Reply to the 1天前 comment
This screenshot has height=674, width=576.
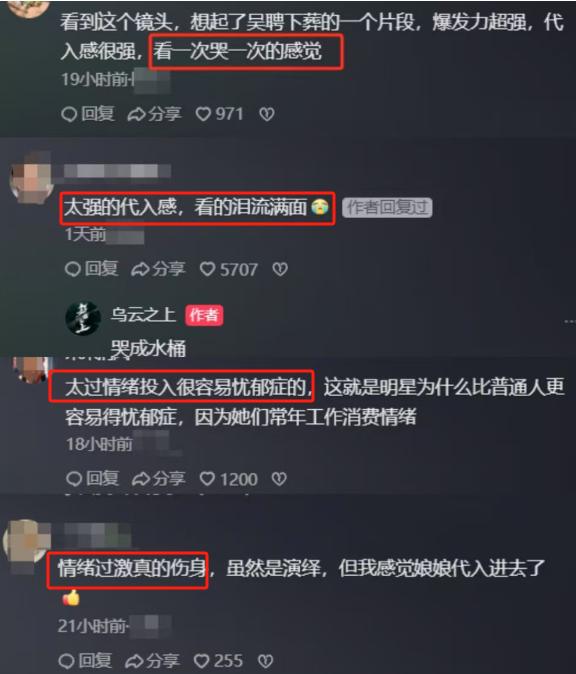pos(92,269)
